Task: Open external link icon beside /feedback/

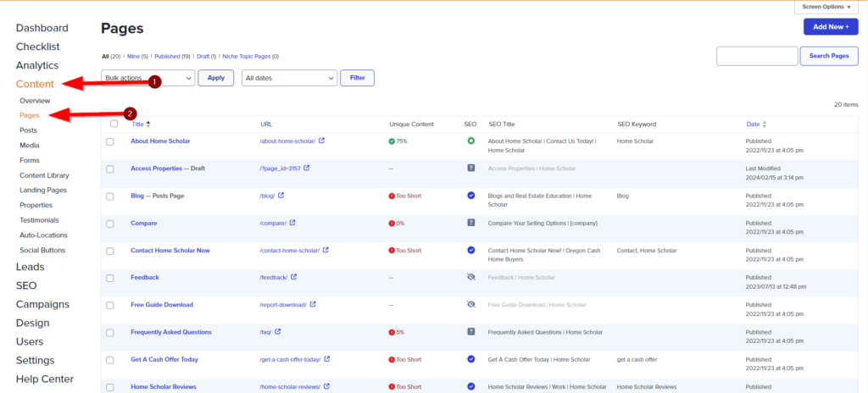Action: click(294, 277)
